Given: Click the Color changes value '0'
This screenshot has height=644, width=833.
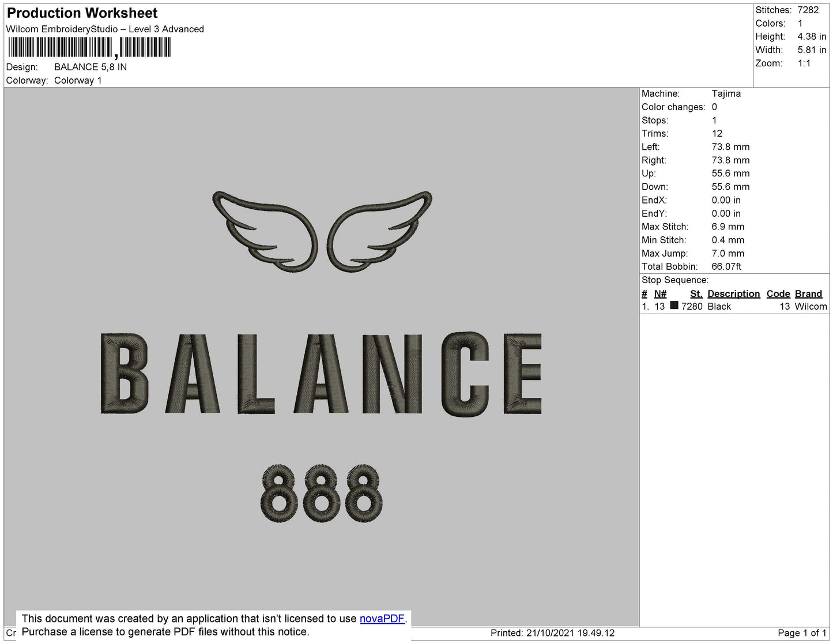Looking at the screenshot, I should pos(714,107).
